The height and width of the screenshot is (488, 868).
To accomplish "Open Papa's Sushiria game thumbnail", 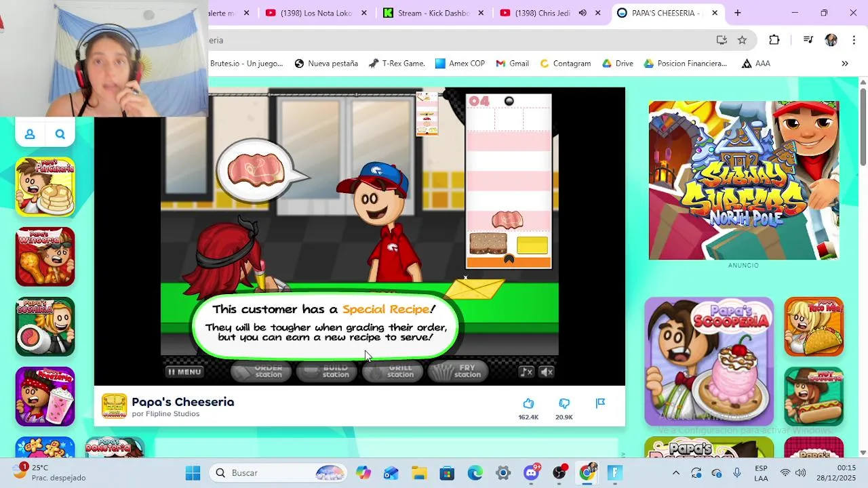I will pyautogui.click(x=45, y=327).
